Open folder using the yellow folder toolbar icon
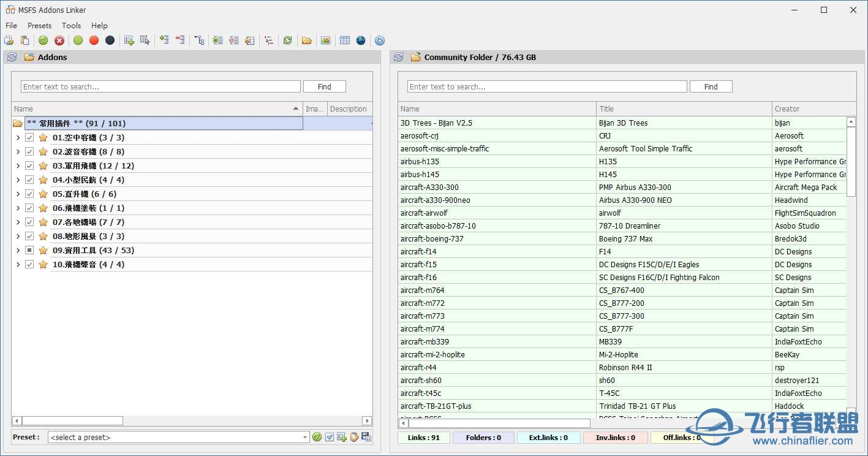Viewport: 868px width, 456px height. coord(306,40)
